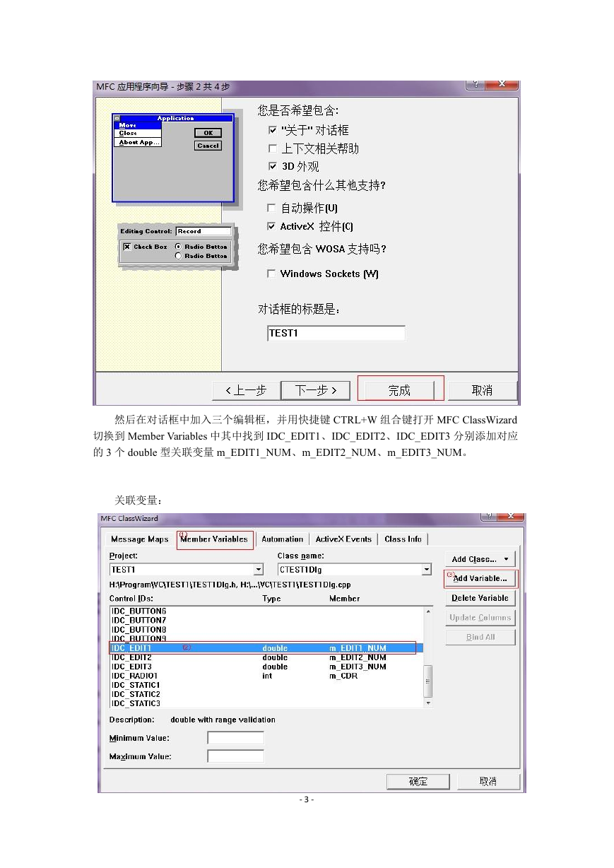Enable 自动操作(U) checkbox
Viewport: 614px width, 868px height.
(x=271, y=208)
